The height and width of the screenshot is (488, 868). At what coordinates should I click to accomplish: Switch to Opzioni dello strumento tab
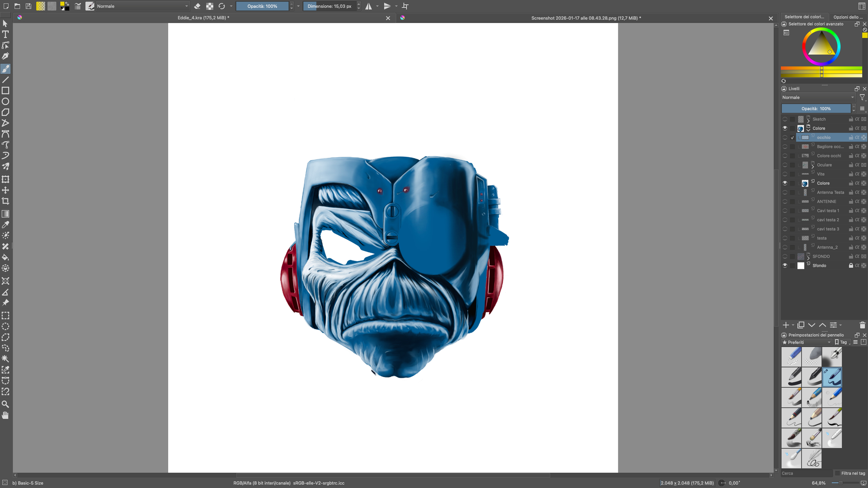coord(848,17)
